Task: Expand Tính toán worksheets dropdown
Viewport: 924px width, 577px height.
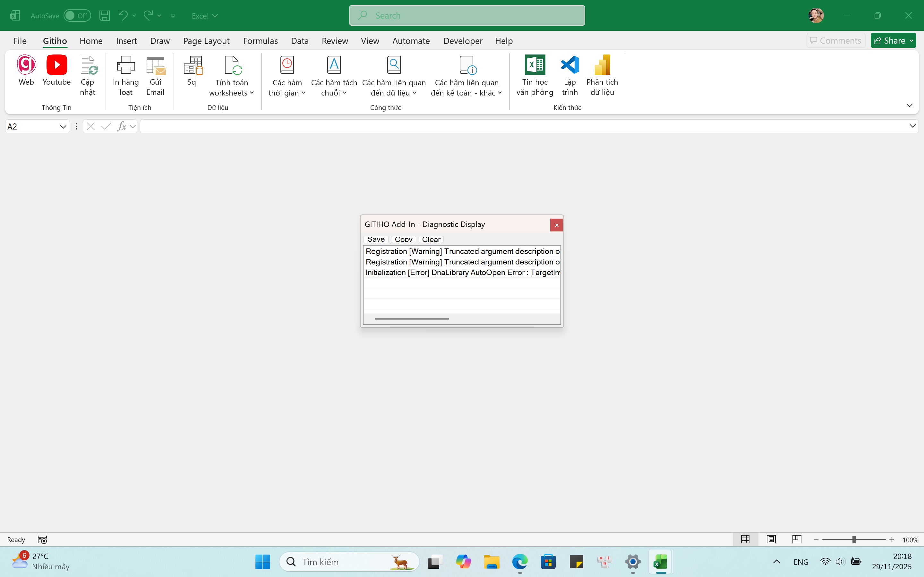Action: point(232,76)
